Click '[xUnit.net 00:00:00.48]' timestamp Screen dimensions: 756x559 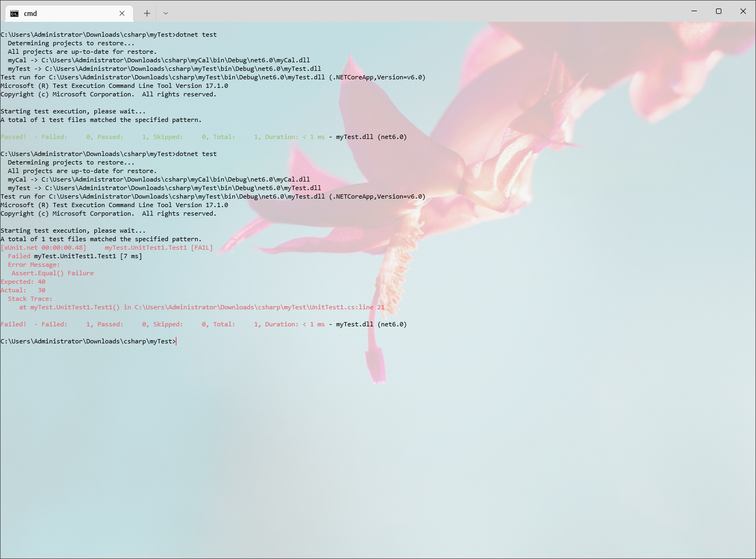pos(43,248)
